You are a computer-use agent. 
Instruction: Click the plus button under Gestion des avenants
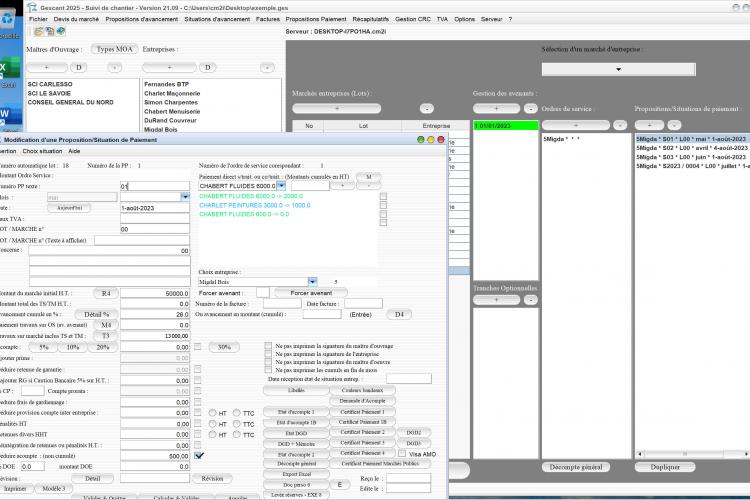[x=496, y=109]
